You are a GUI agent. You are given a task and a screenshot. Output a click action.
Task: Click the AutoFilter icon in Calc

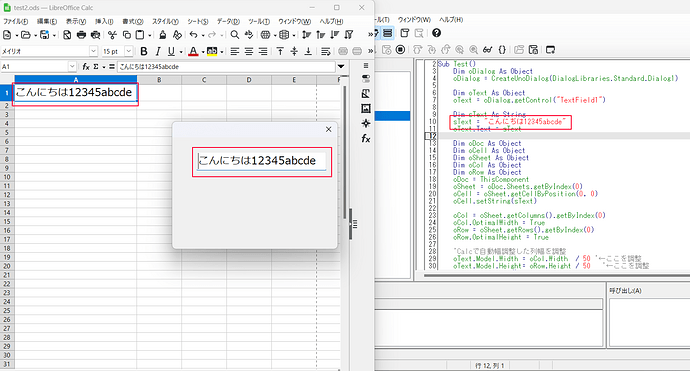click(349, 35)
